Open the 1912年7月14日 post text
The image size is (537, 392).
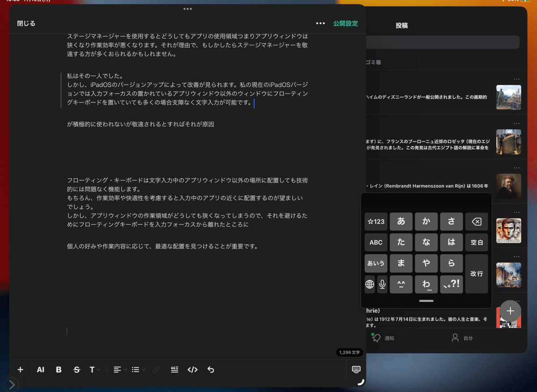pos(426,322)
